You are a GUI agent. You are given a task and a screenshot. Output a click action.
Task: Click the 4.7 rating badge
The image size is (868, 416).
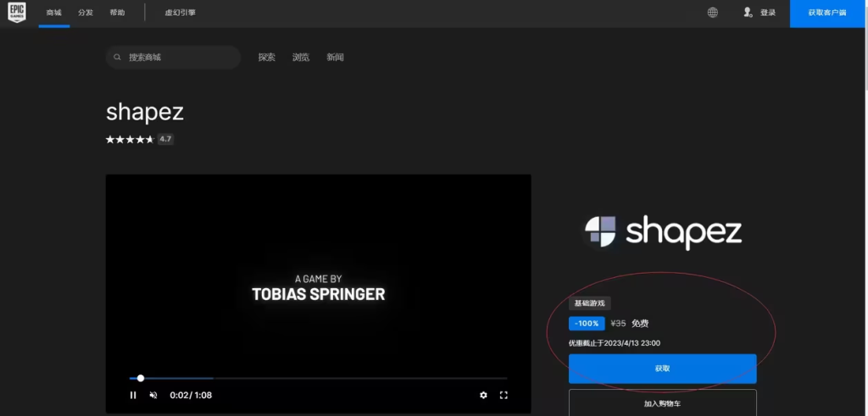click(165, 140)
